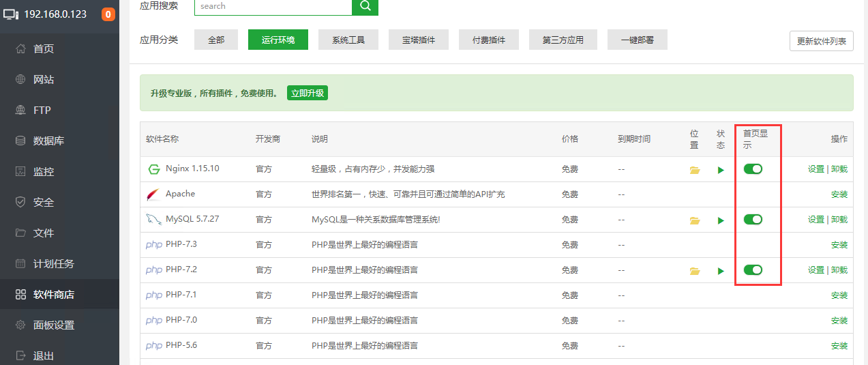Open FTP in the sidebar
Screen dimensions: 868x365
pyautogui.click(x=59, y=110)
